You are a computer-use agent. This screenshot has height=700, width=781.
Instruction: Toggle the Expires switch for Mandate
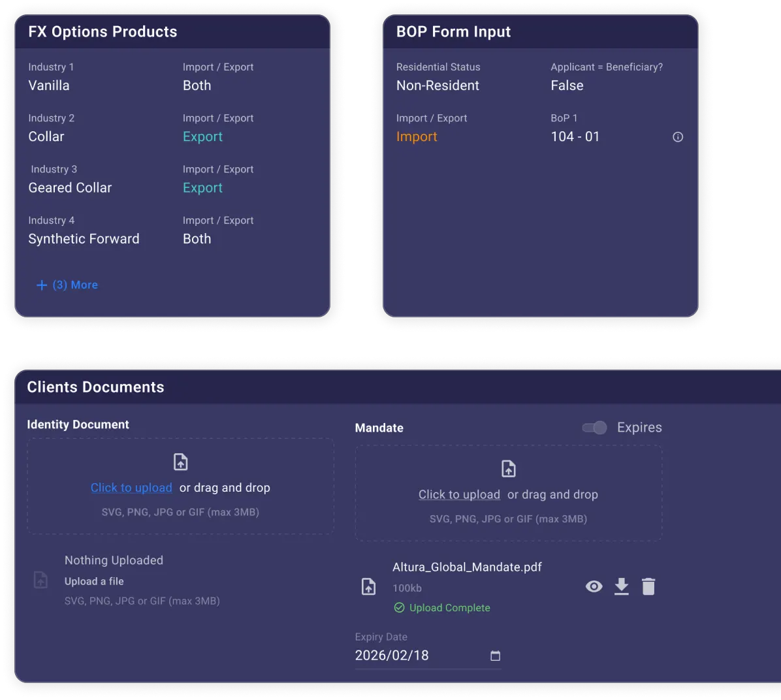click(x=595, y=428)
